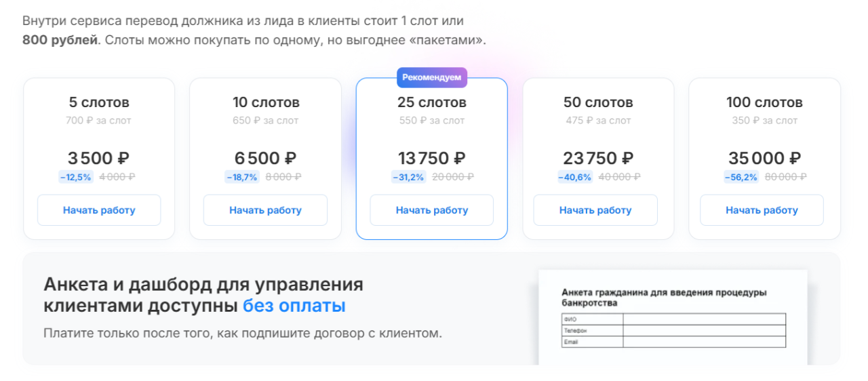Click the Email field in the form preview

pos(705,342)
